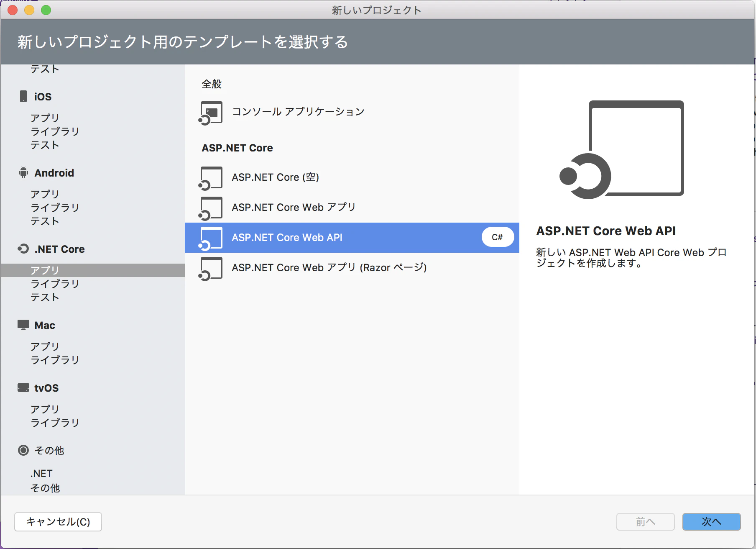Image resolution: width=756 pixels, height=549 pixels.
Task: Click the コンソール アプリケーション template icon
Action: (x=211, y=113)
